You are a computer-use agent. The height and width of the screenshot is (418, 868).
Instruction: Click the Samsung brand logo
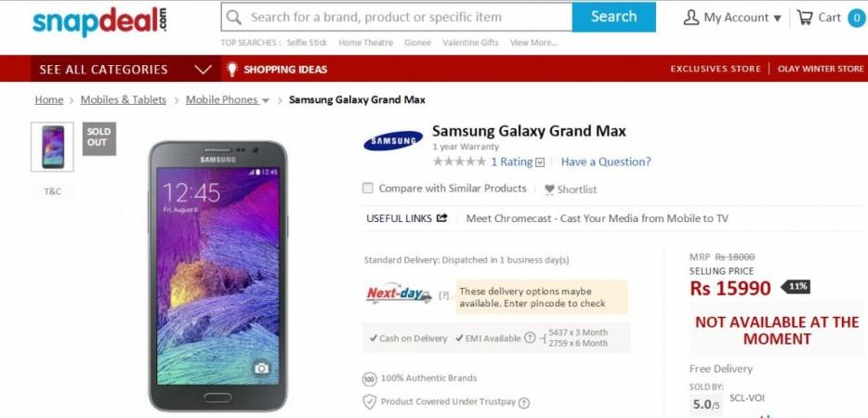tap(393, 140)
